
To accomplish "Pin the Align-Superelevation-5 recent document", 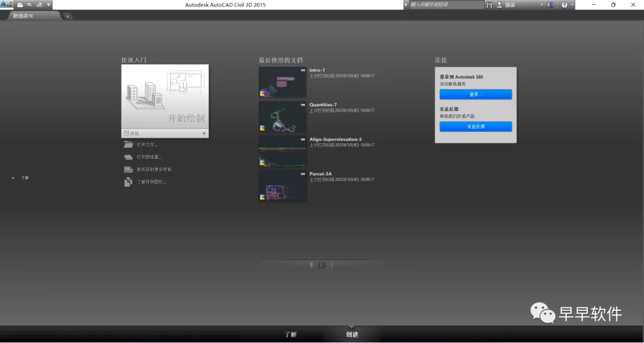I will (303, 139).
